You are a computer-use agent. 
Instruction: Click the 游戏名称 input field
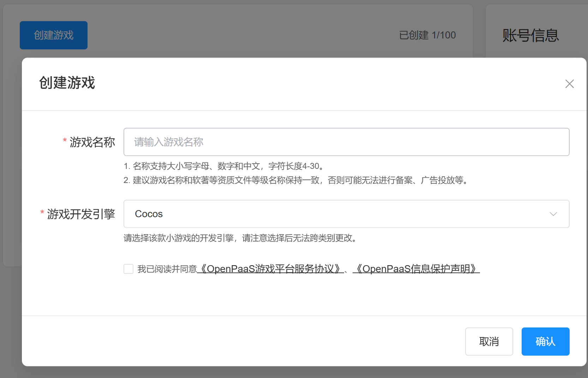point(346,142)
